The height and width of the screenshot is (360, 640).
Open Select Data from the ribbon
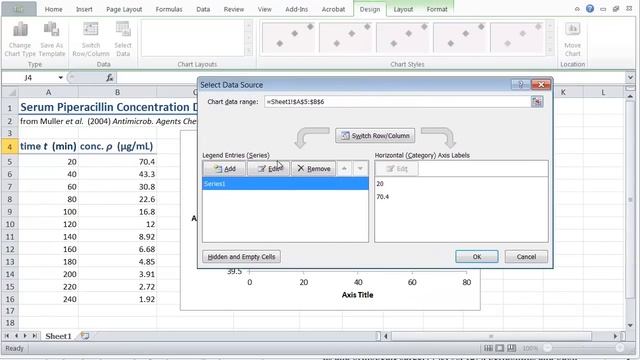(123, 30)
